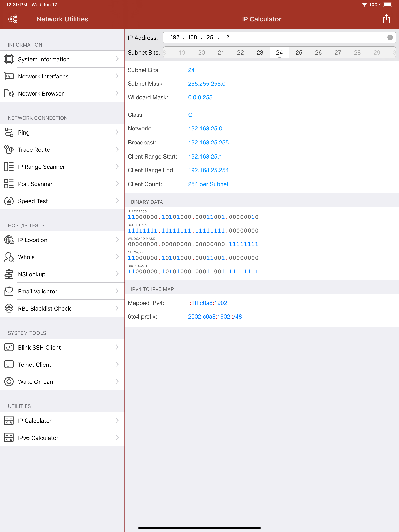This screenshot has height=532, width=399.
Task: Tap chevron beside Email Validator
Action: click(x=117, y=291)
